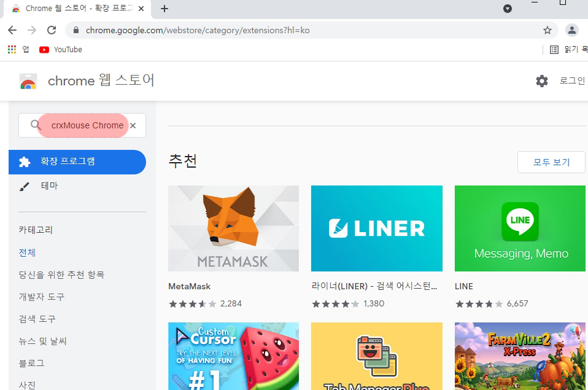Reload the current page
Screen dimensions: 588x390
coord(52,31)
